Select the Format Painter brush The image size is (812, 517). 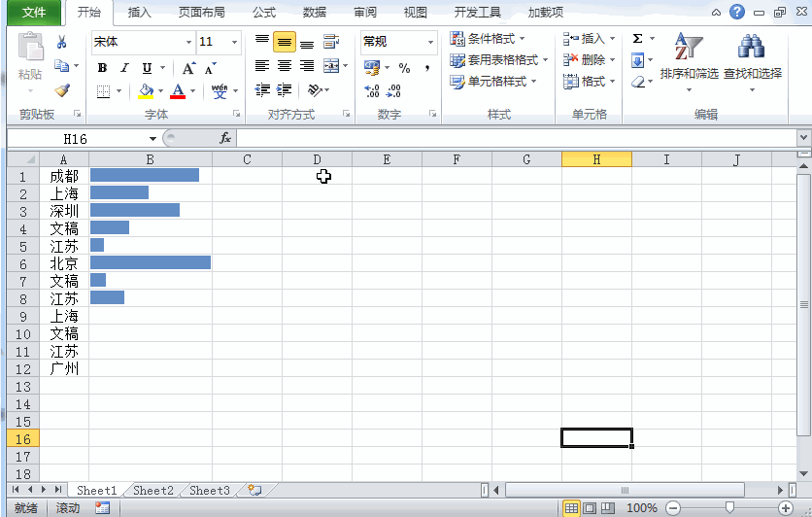(62, 90)
